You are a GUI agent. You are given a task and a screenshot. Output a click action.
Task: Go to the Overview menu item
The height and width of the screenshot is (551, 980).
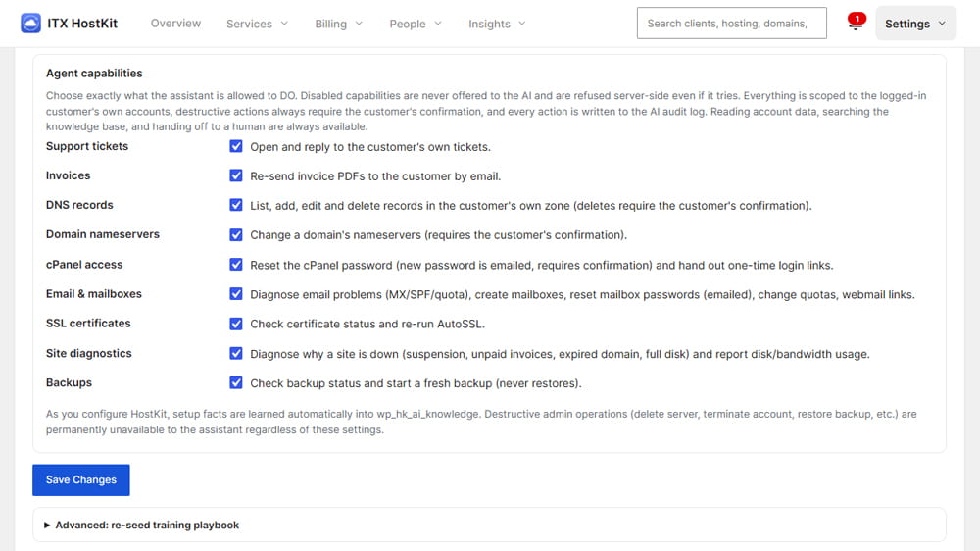click(175, 24)
